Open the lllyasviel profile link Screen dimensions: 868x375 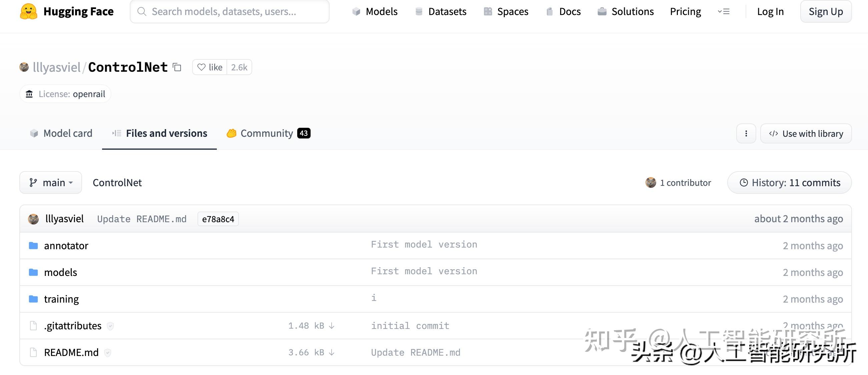click(x=56, y=67)
